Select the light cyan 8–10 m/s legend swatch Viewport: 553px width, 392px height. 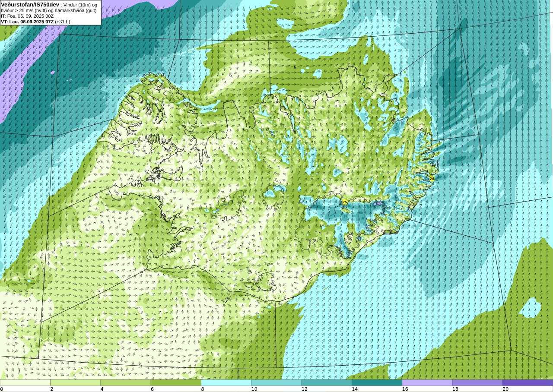pos(226,383)
